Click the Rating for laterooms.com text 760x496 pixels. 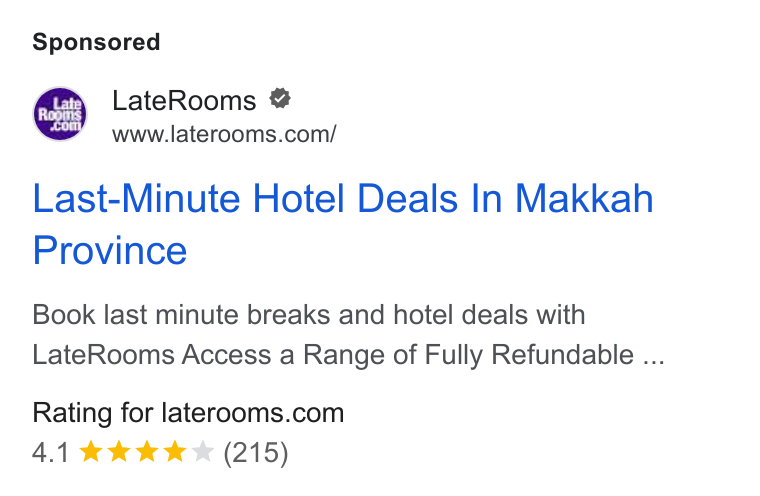click(x=188, y=413)
